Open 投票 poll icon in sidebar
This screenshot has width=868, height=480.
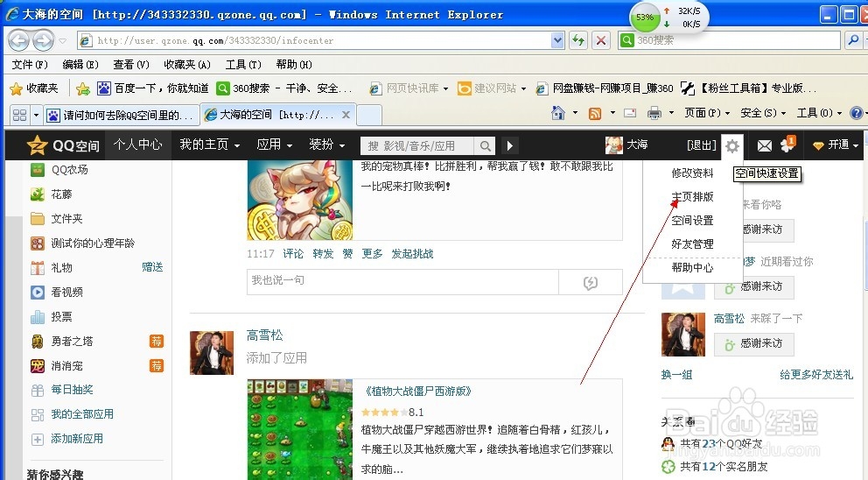tap(37, 316)
